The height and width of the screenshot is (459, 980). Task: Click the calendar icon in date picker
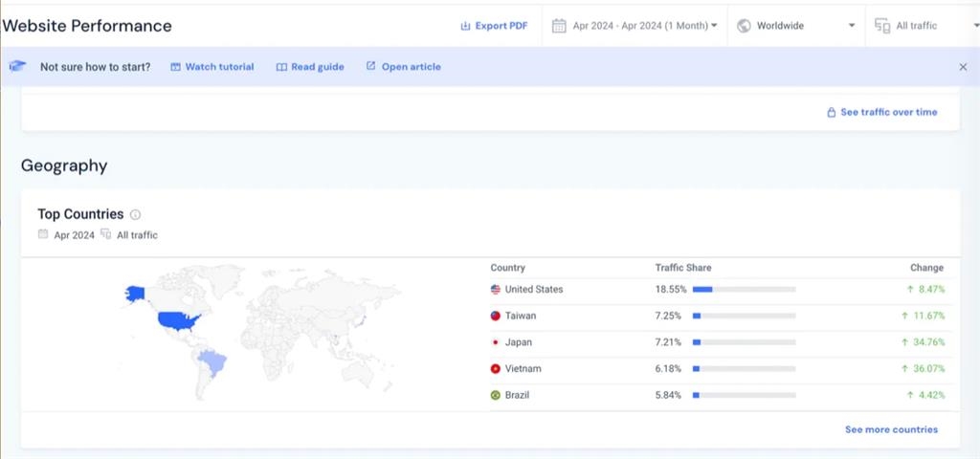click(x=559, y=26)
